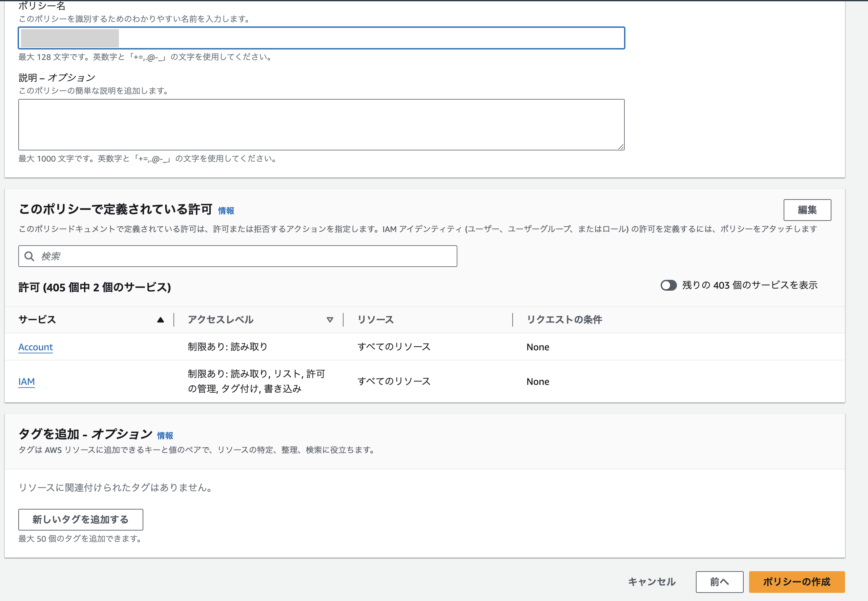Screen dimensions: 868x601
Task: Open 情報 link beside タグを追加 heading
Action: point(165,436)
